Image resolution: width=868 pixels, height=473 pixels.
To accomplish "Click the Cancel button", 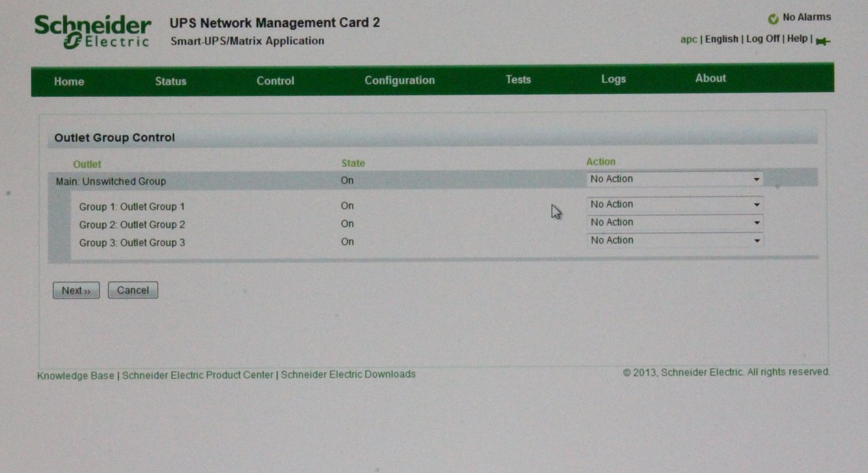I will pos(133,290).
